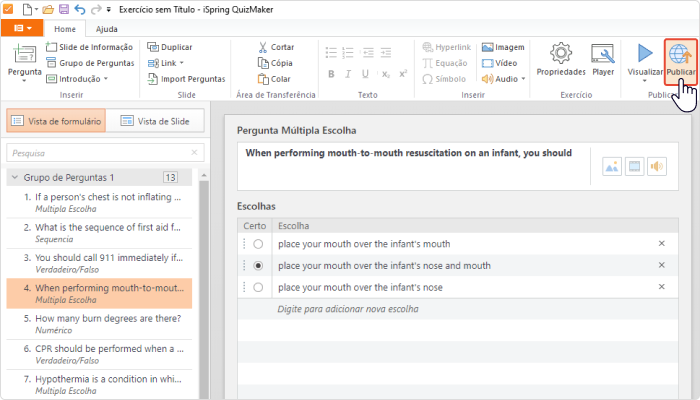Mark "infant's mouth" choice as correct

(x=258, y=244)
